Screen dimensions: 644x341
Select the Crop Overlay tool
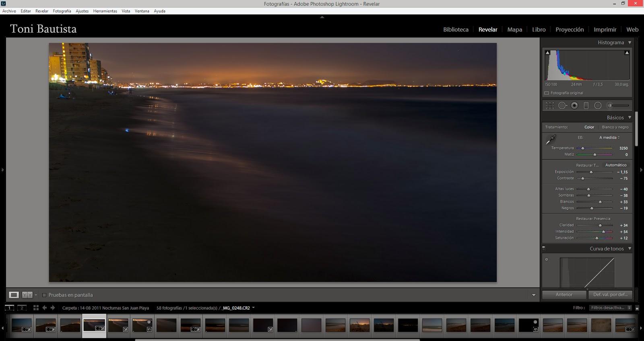[549, 105]
